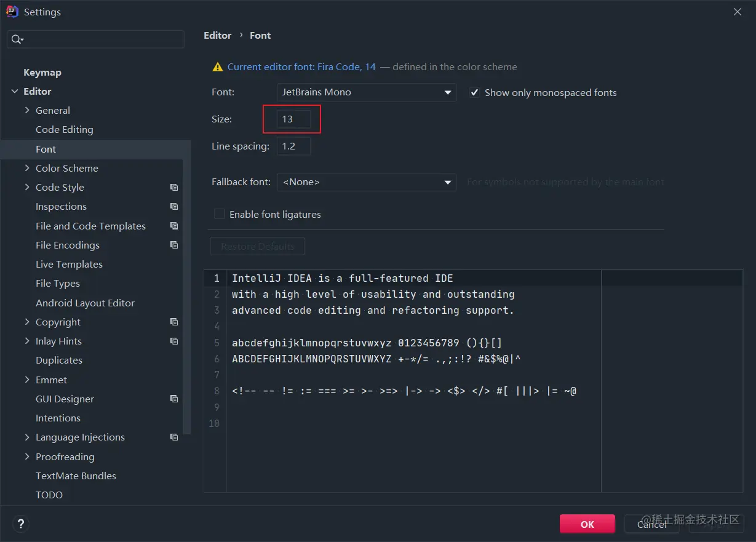Click the search magnifier icon
This screenshot has height=542, width=756.
(17, 39)
